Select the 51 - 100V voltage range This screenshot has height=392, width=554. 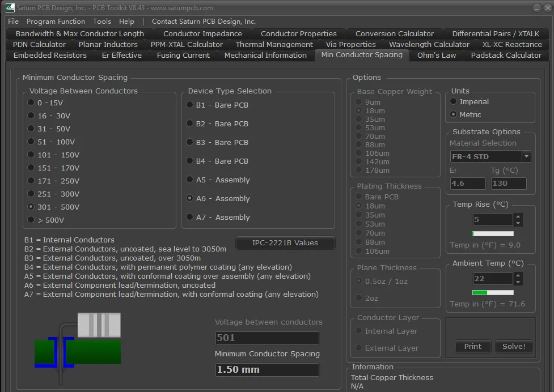pyautogui.click(x=51, y=142)
